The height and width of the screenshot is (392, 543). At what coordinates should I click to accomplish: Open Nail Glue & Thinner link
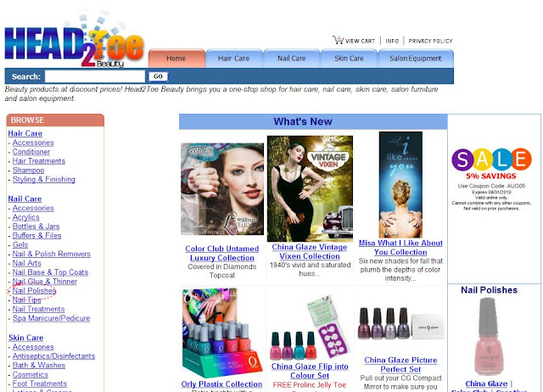point(45,282)
